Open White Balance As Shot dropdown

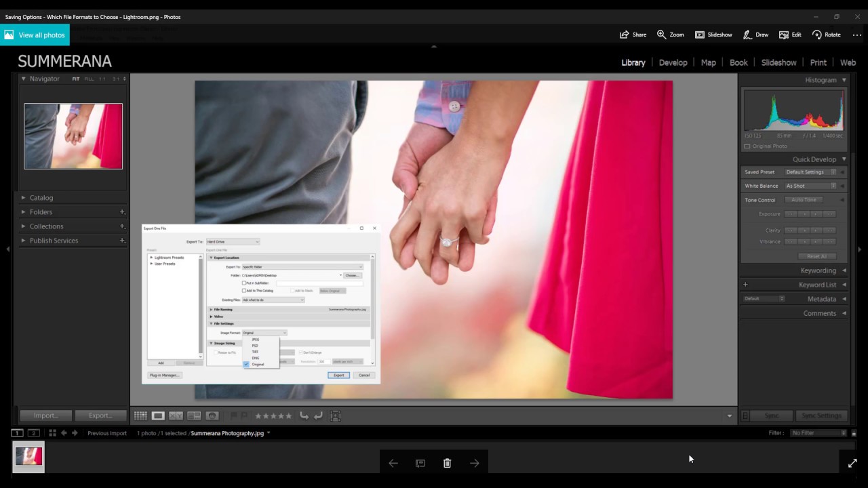point(811,186)
